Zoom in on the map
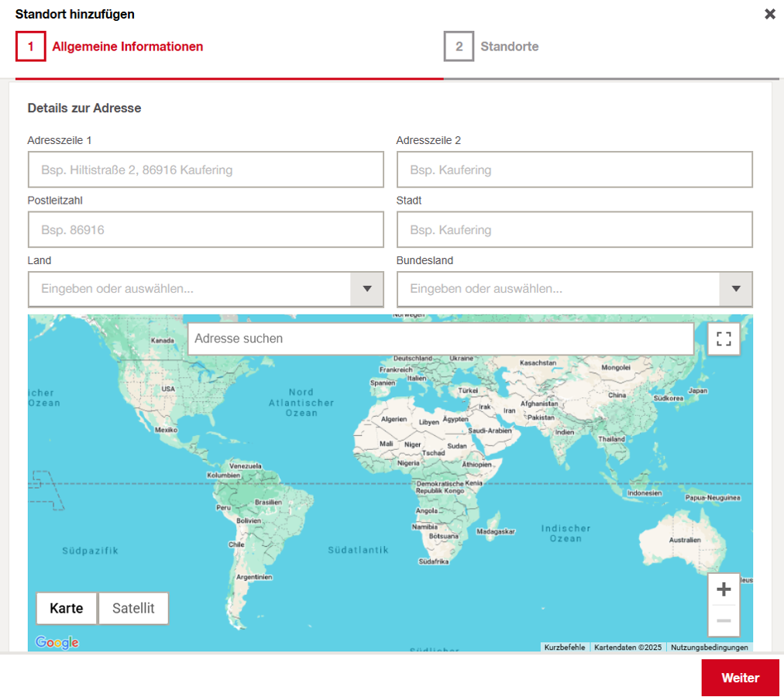This screenshot has width=784, height=697. point(724,589)
